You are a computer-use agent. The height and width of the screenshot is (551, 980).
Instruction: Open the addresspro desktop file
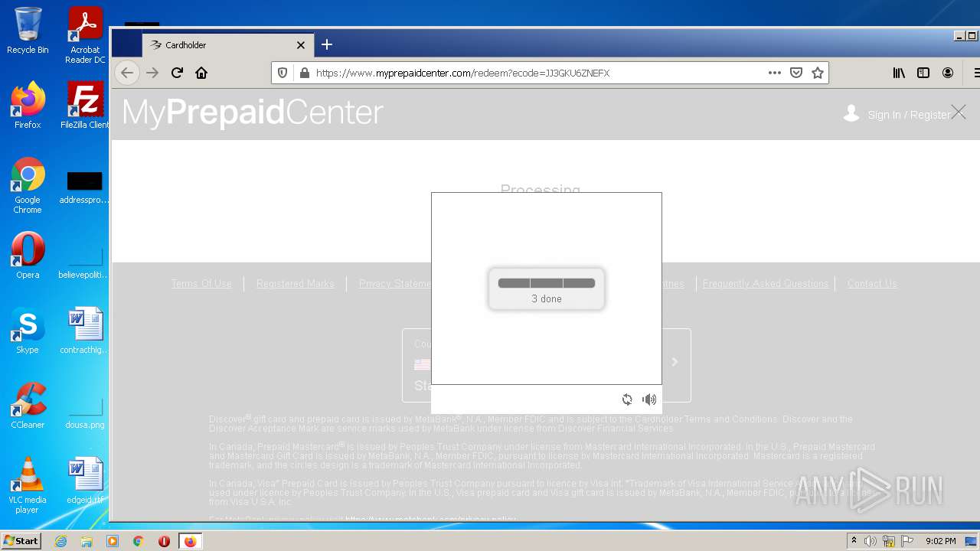tap(85, 187)
